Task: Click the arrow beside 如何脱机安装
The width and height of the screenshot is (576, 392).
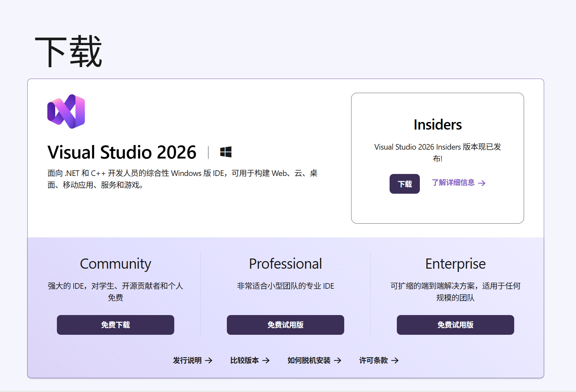Action: [338, 360]
